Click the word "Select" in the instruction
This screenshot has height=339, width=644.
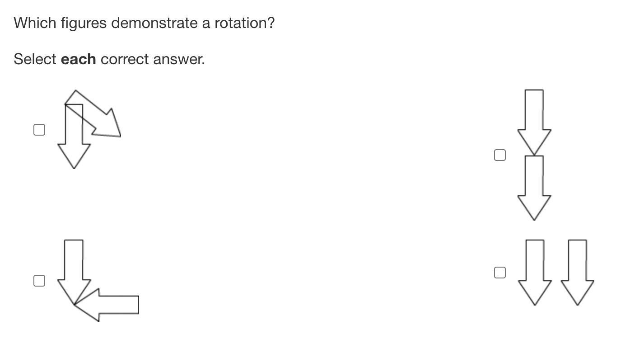[x=35, y=59]
